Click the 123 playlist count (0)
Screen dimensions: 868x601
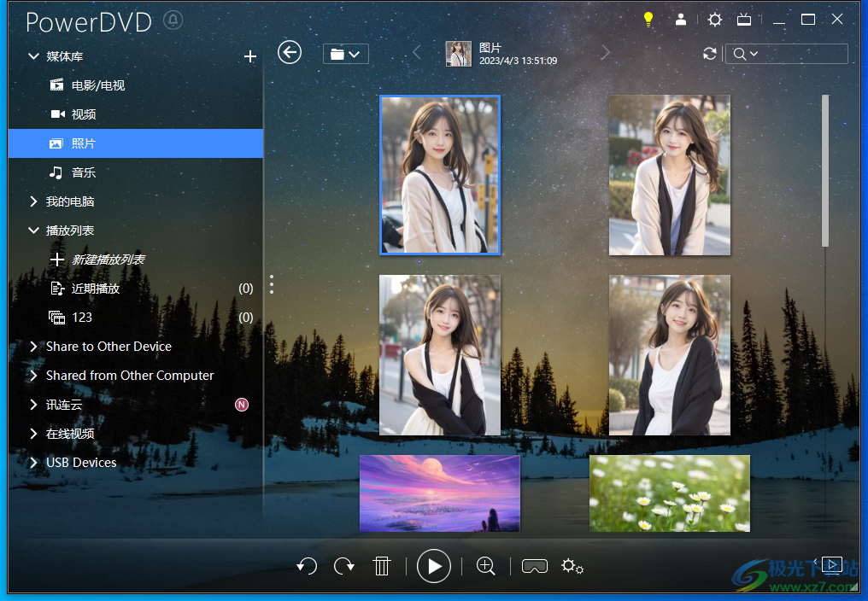point(246,318)
